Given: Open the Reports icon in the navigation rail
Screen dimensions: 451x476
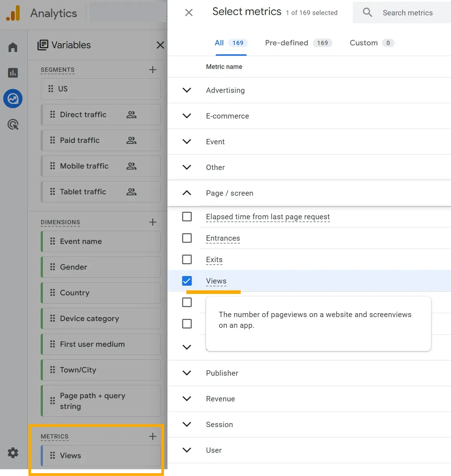Looking at the screenshot, I should (x=13, y=72).
